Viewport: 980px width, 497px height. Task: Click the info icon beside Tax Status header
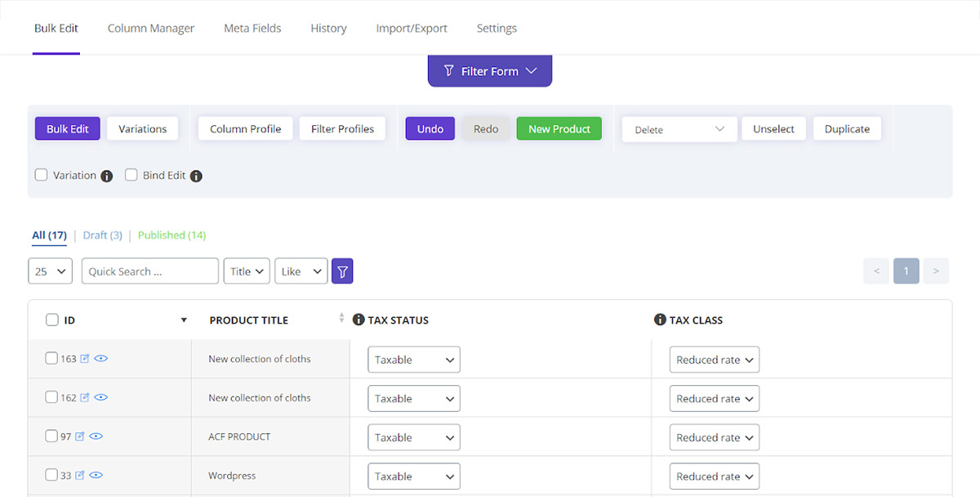[359, 320]
